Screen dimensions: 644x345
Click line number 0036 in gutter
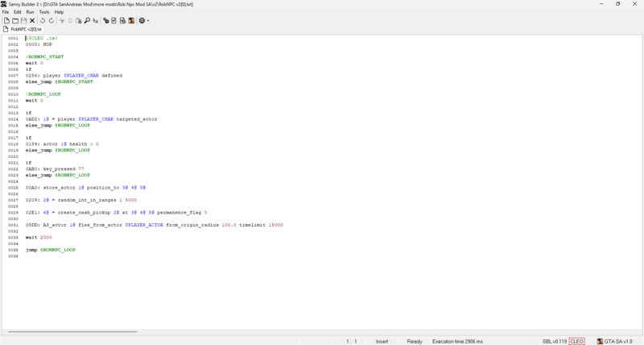click(13, 256)
